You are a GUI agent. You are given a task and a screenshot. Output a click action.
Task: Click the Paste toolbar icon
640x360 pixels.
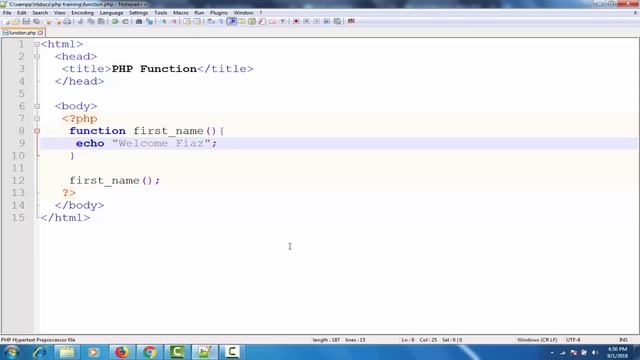point(101,21)
